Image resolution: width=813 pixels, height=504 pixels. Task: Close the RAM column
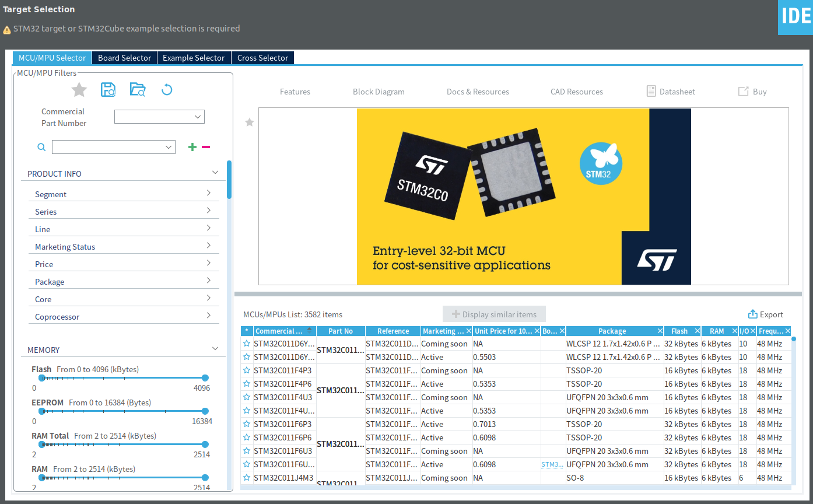(x=734, y=331)
